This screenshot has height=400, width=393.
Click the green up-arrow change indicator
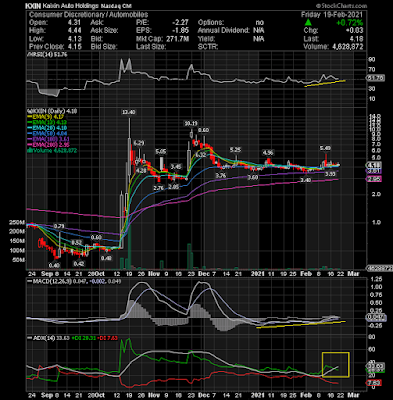tap(308, 22)
